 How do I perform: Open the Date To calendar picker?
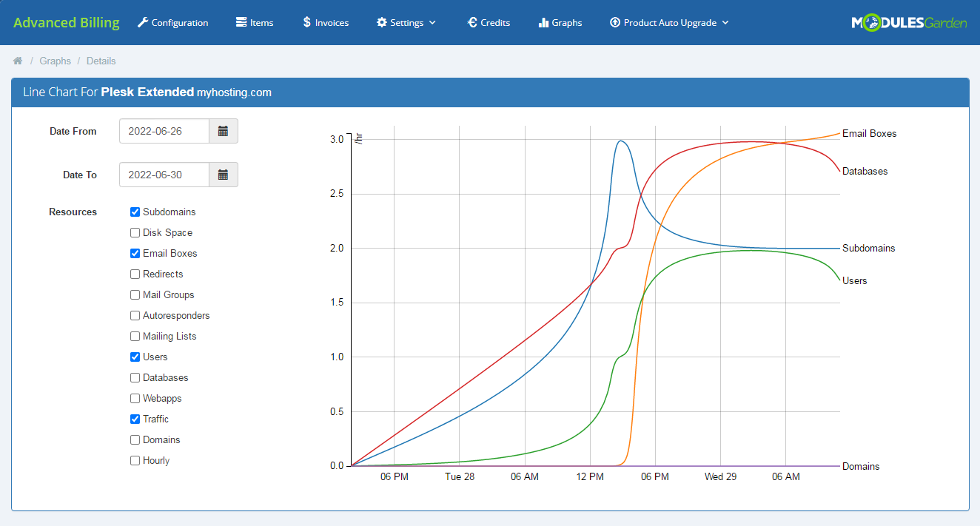(x=223, y=175)
